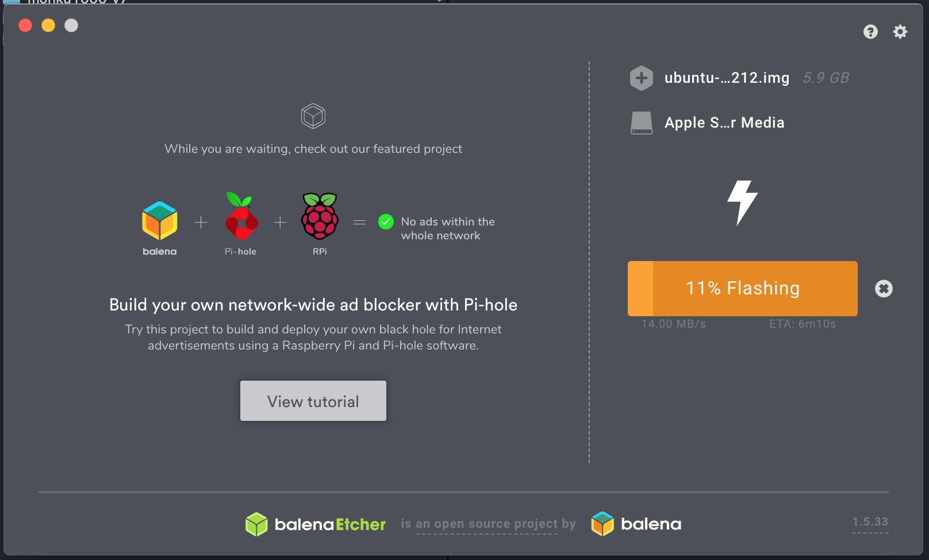Click the image source plus hexagon icon
Image resolution: width=929 pixels, height=560 pixels.
point(641,78)
